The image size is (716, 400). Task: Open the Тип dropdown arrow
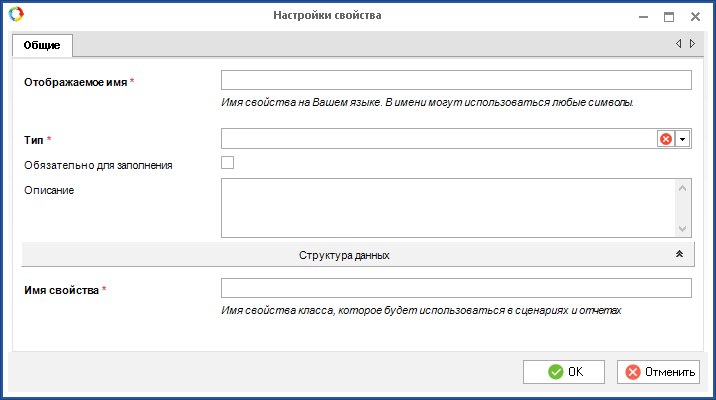point(683,139)
